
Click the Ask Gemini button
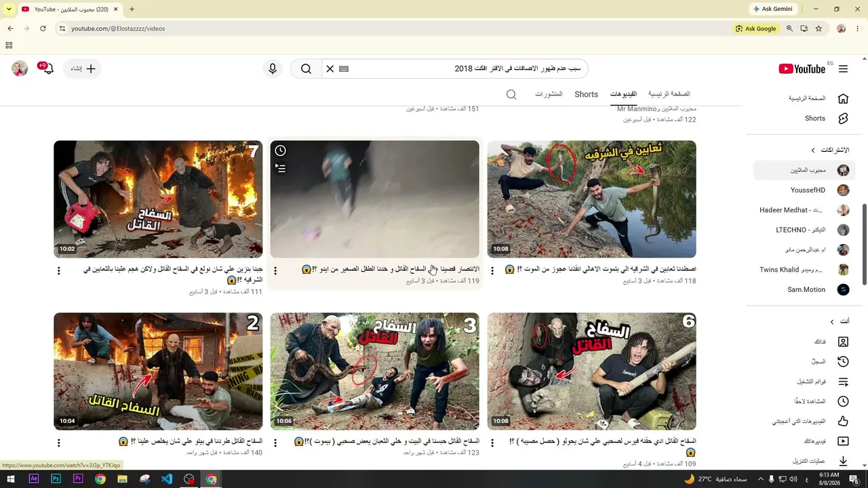click(772, 9)
